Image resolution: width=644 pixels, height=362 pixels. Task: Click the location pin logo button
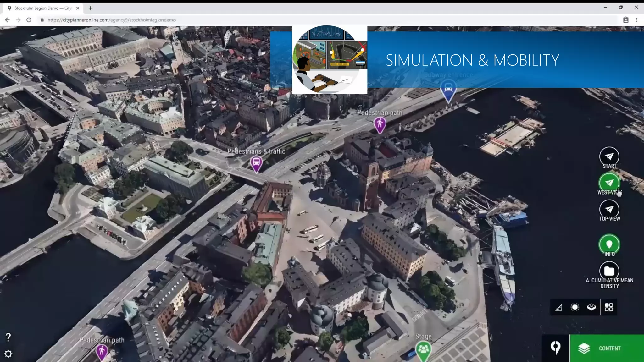tap(556, 348)
